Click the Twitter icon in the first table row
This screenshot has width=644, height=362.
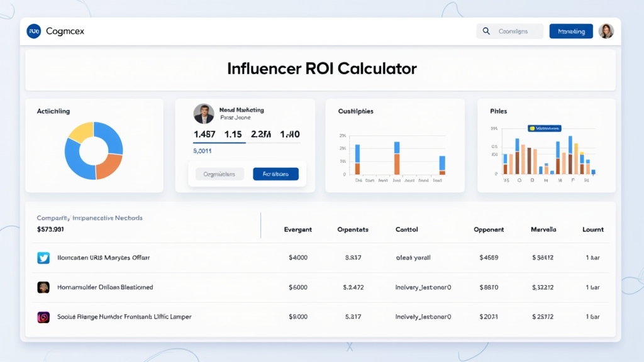pyautogui.click(x=43, y=258)
